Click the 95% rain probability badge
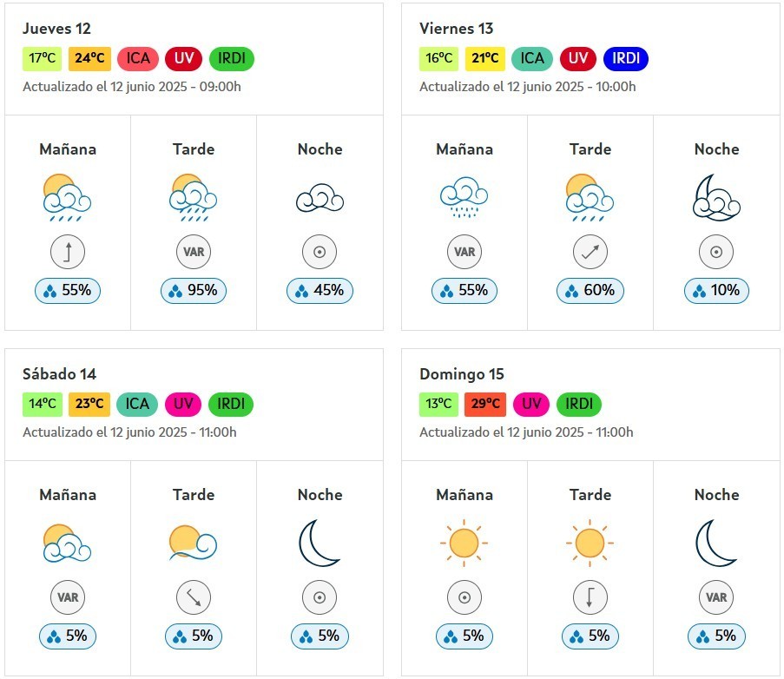The width and height of the screenshot is (784, 679). coord(194,291)
